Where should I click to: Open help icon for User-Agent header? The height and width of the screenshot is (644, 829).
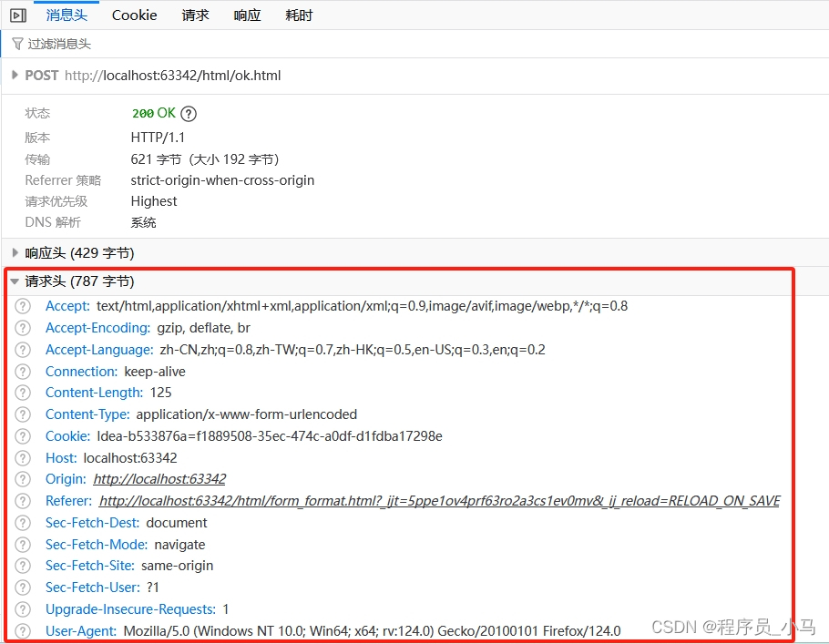23,630
